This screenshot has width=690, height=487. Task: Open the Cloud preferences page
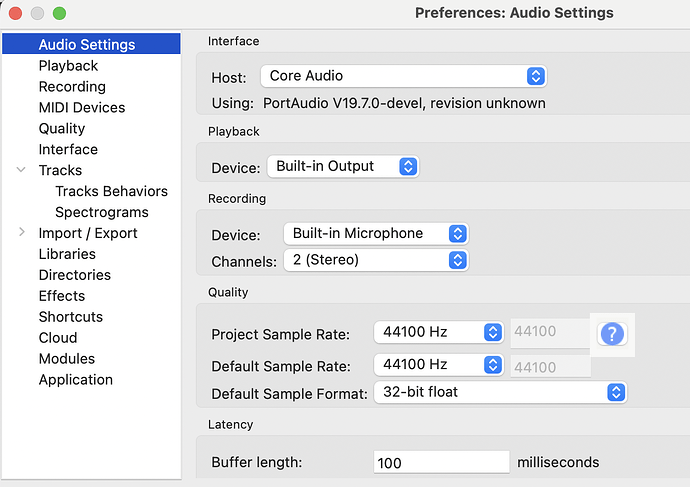[58, 338]
